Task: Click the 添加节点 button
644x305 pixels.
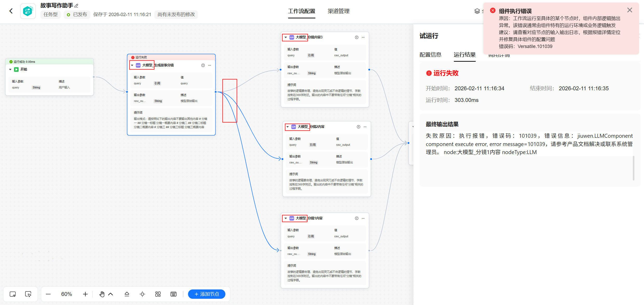Action: click(x=206, y=294)
